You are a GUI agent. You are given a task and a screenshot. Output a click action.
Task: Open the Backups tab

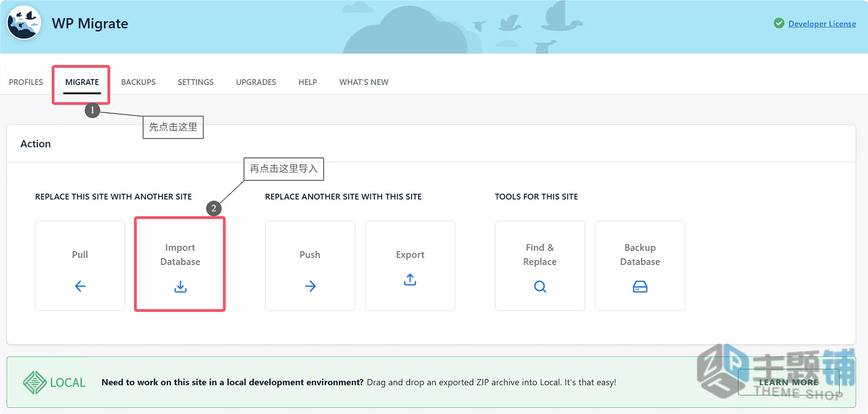tap(138, 82)
